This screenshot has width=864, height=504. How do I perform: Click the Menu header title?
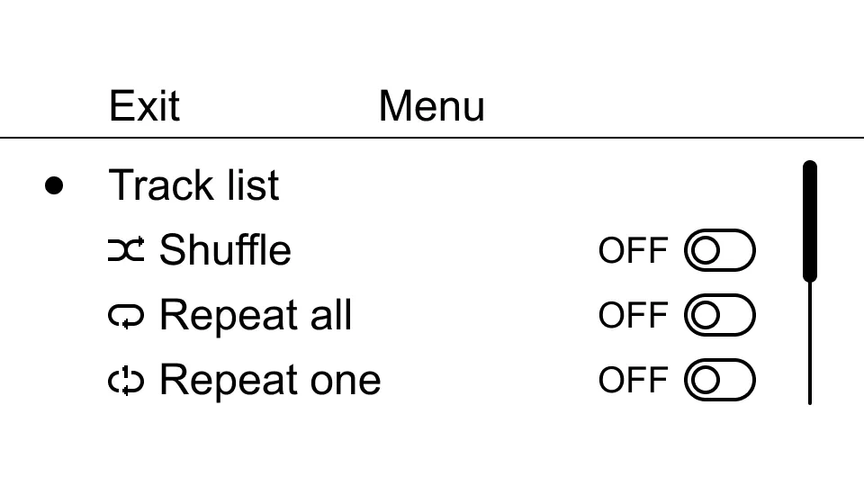click(x=431, y=106)
